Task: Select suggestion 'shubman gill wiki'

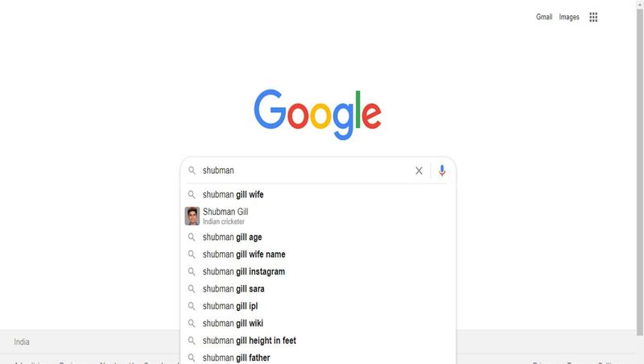Action: click(318, 323)
